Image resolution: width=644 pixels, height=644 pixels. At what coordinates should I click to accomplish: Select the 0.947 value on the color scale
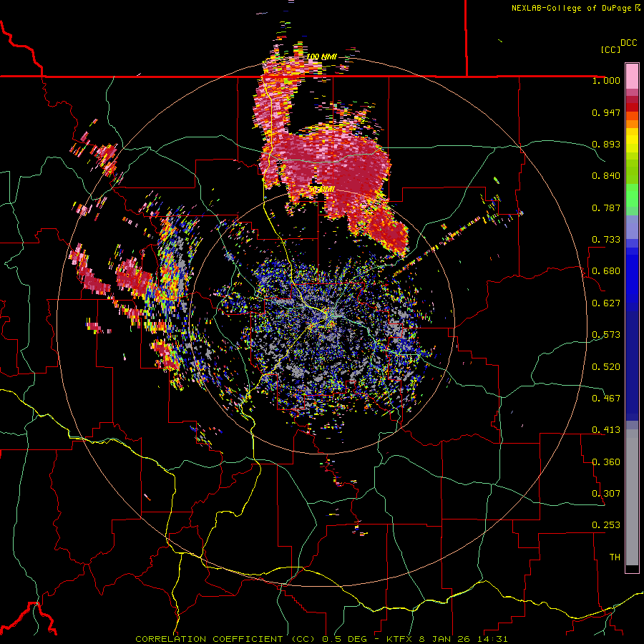(606, 112)
